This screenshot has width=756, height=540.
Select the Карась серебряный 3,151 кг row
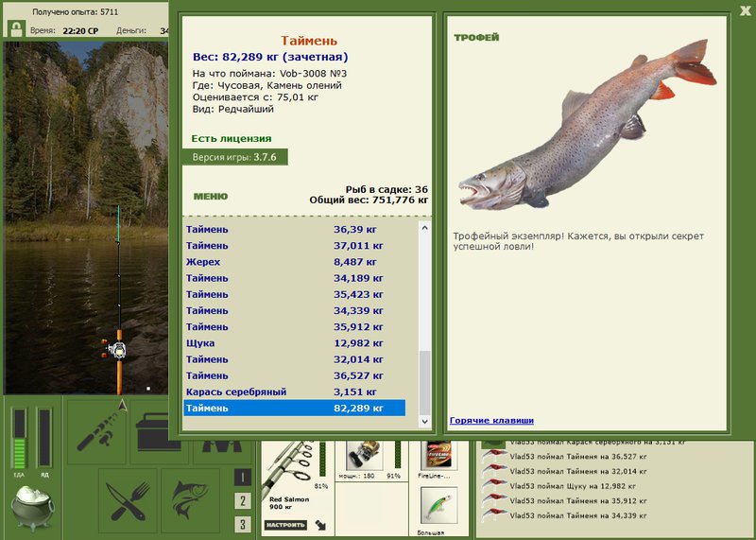click(295, 392)
